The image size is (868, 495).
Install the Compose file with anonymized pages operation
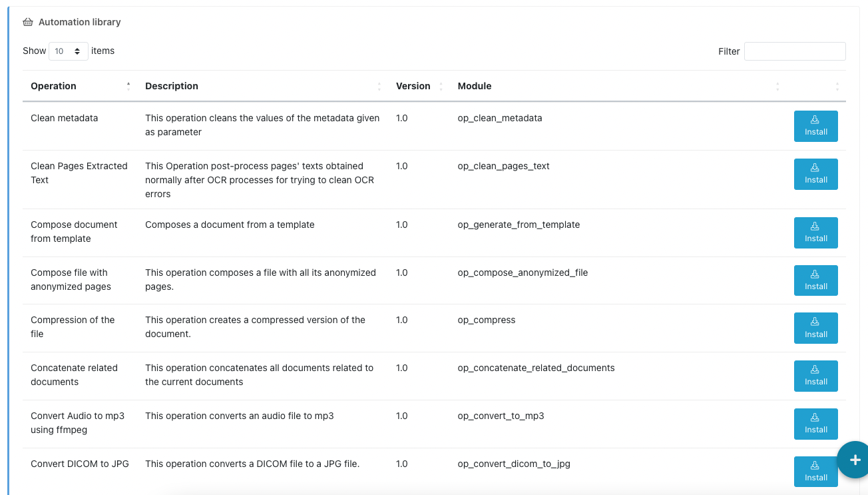[x=815, y=280]
